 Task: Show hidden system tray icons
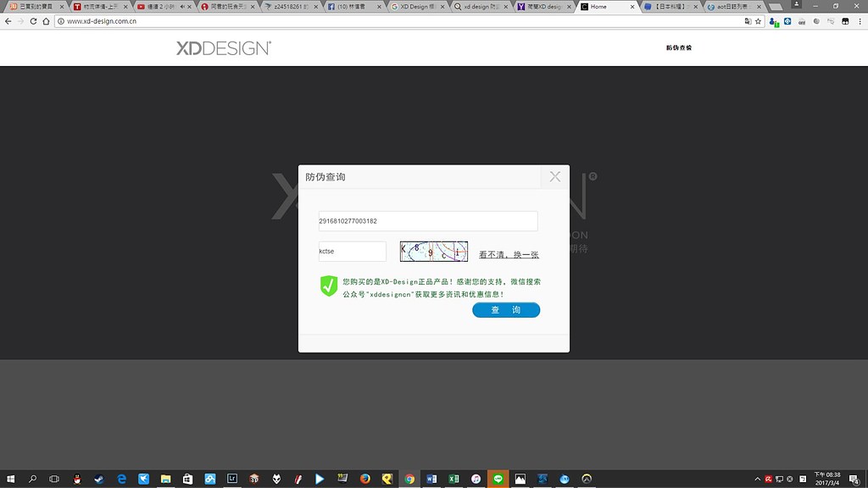757,480
